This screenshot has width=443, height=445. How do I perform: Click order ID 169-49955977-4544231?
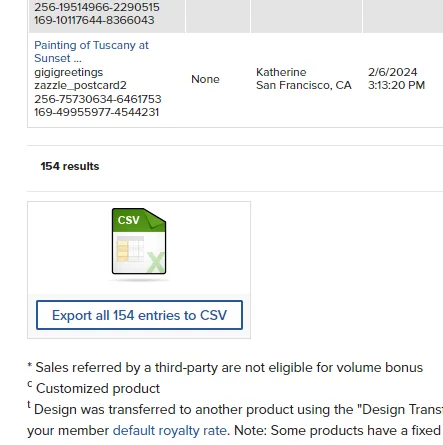pyautogui.click(x=97, y=112)
